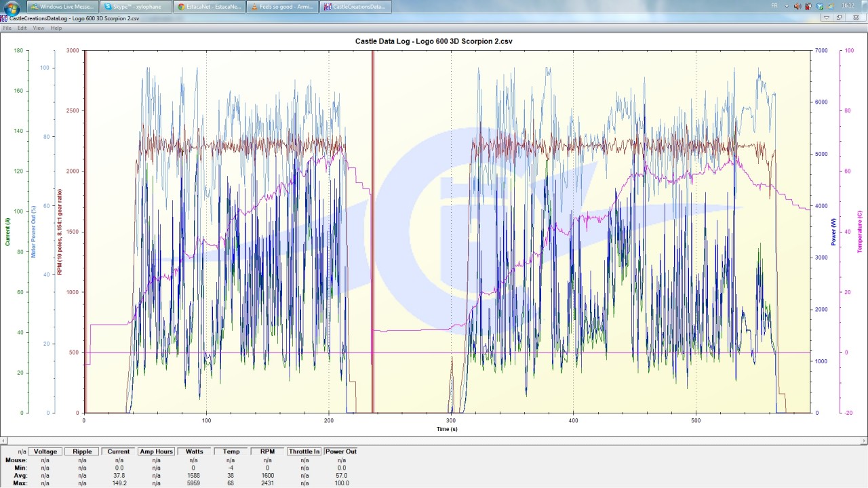Toggle the RPM series button

pyautogui.click(x=267, y=451)
